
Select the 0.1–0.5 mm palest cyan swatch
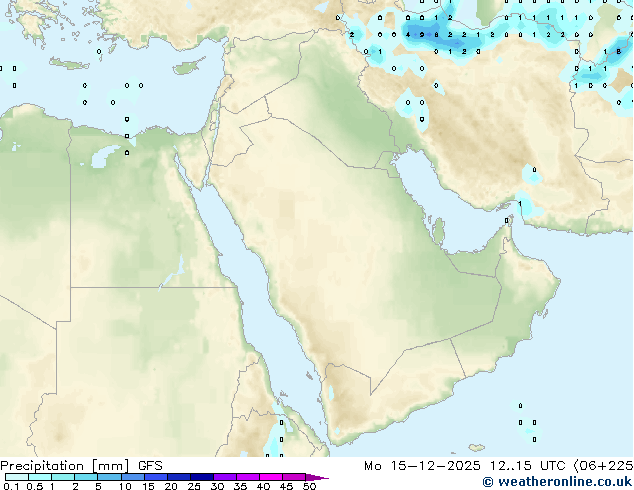pyautogui.click(x=17, y=477)
